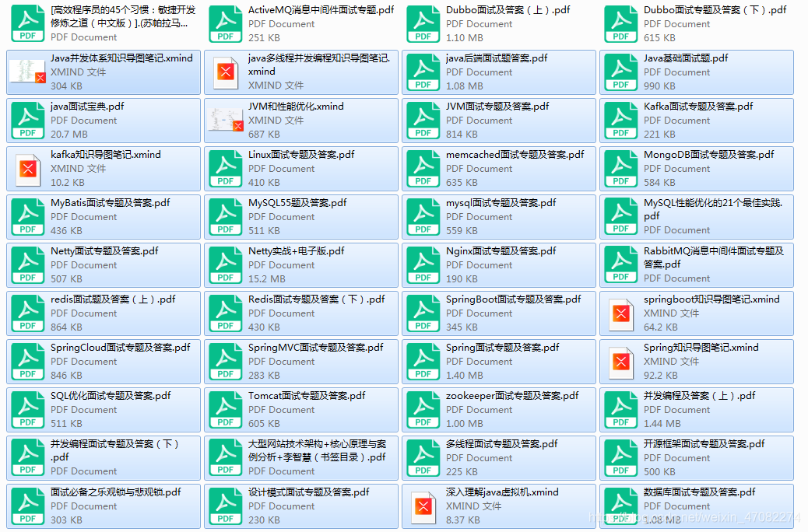
Task: Select file name zookeeper面试专题及答案.pdf
Action: click(x=512, y=396)
